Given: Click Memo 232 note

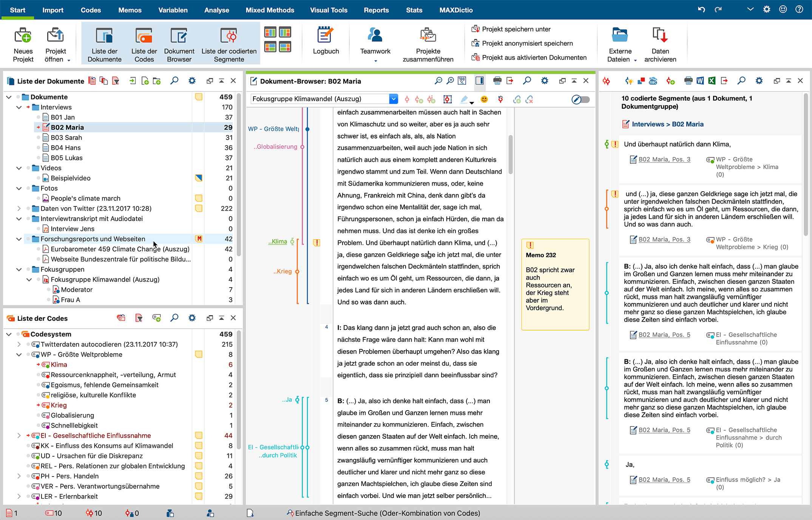Looking at the screenshot, I should coord(555,285).
